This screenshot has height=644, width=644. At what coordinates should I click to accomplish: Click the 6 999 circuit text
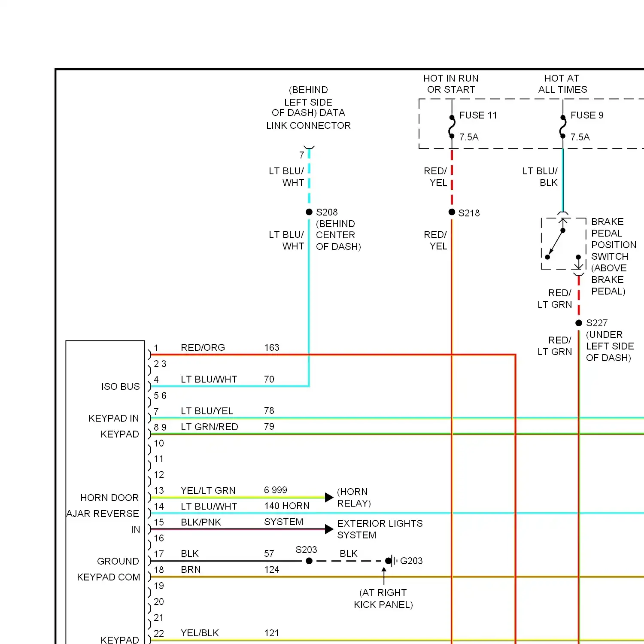(x=276, y=490)
